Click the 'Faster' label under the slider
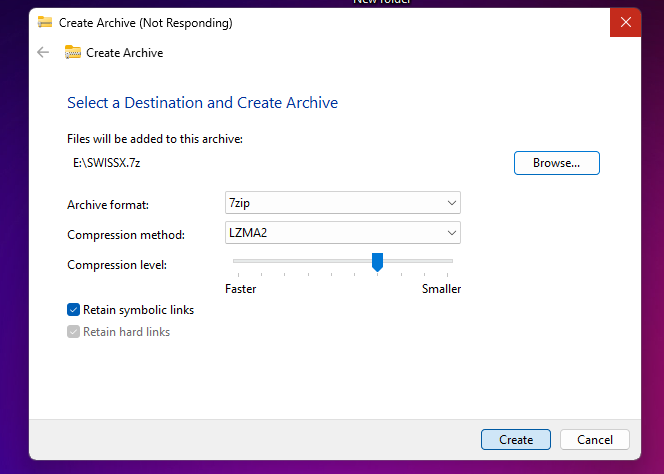The height and width of the screenshot is (474, 664). pos(240,289)
